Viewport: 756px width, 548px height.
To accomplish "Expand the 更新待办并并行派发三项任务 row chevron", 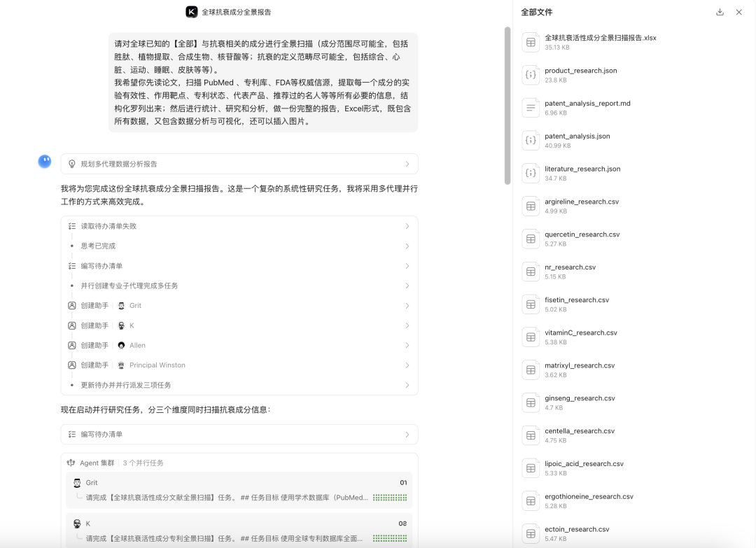I will (407, 385).
